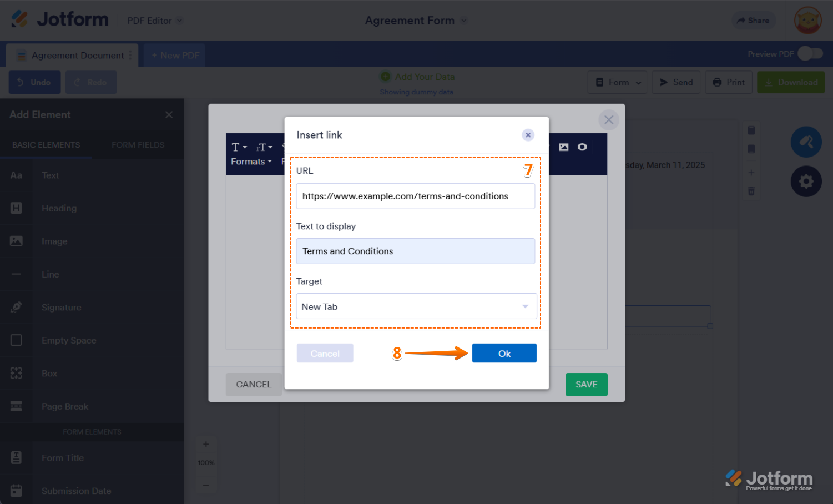Open the user avatar menu
Viewport: 833px width, 504px height.
(x=808, y=21)
